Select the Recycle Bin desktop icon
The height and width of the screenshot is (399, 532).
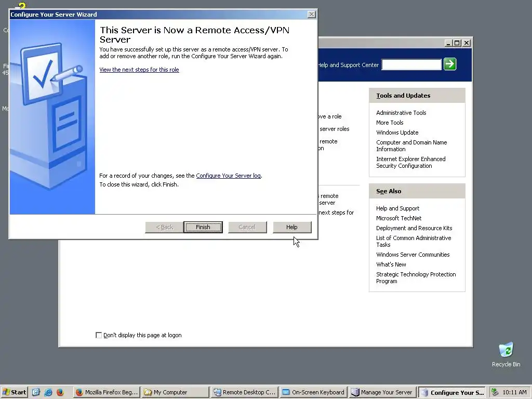506,354
